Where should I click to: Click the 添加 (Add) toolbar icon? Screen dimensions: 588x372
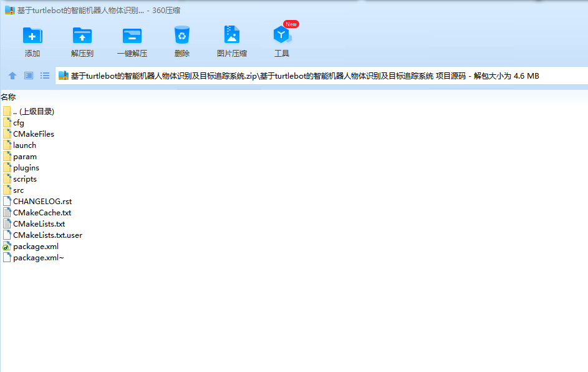click(32, 36)
